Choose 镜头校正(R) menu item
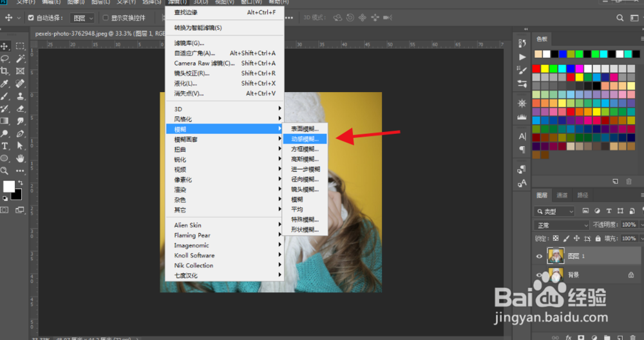Screen dimensions: 644x340 pyautogui.click(x=224, y=73)
